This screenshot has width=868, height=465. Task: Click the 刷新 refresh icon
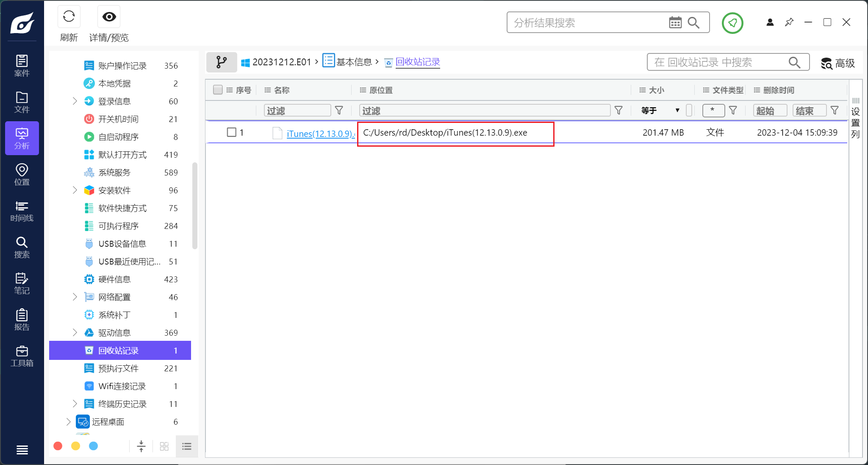[69, 17]
